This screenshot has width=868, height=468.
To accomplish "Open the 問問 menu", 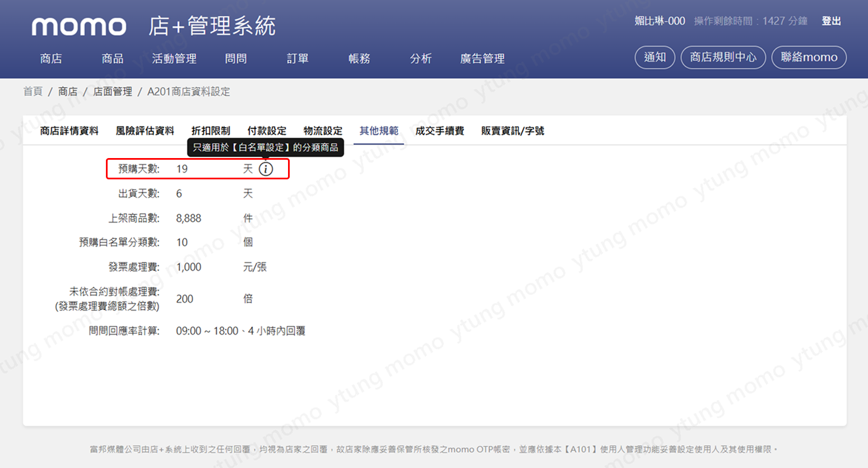I will [236, 58].
